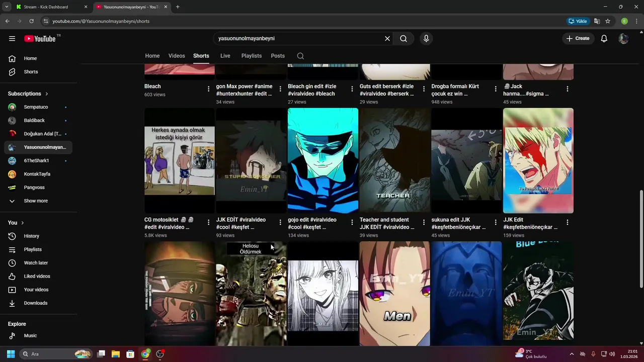Viewport: 644px width, 362px height.
Task: Show hidden system tray icons
Action: click(x=572, y=354)
